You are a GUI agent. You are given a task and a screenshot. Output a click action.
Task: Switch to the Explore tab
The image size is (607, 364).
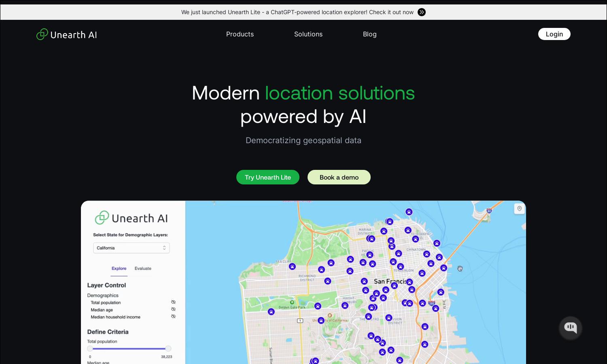[x=119, y=269]
